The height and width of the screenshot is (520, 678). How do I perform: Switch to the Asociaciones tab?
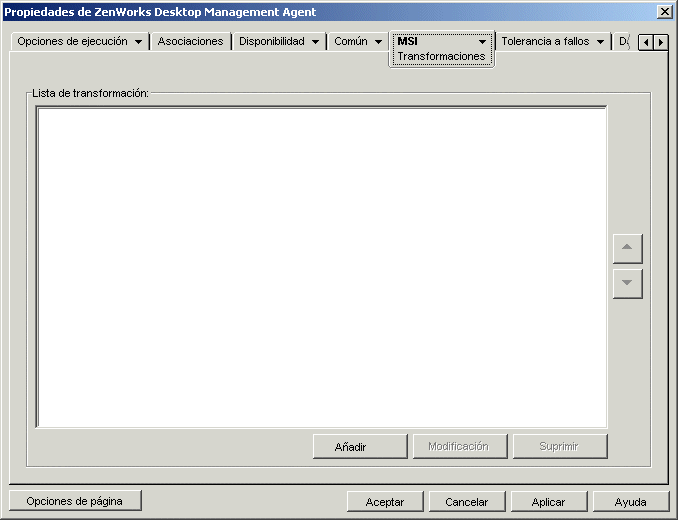[x=190, y=41]
